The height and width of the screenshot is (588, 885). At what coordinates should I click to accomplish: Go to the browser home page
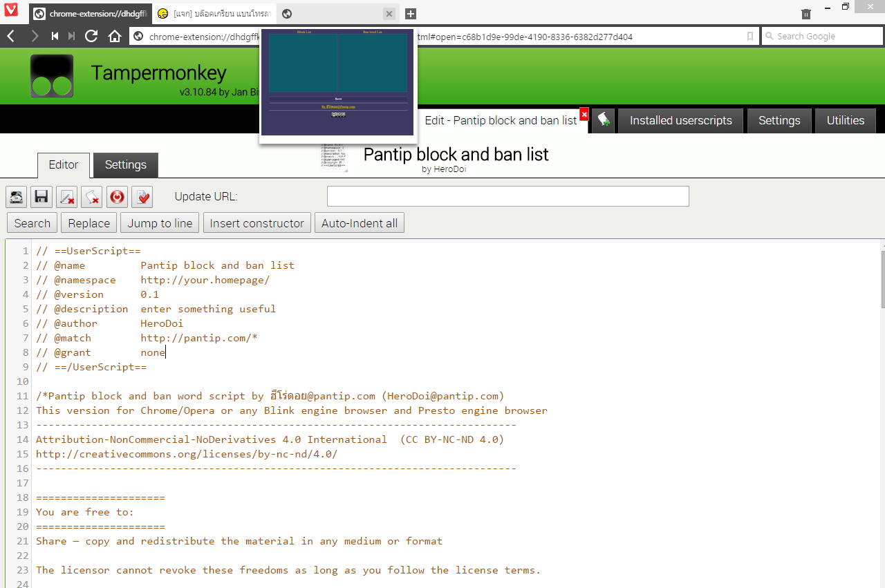coord(115,37)
